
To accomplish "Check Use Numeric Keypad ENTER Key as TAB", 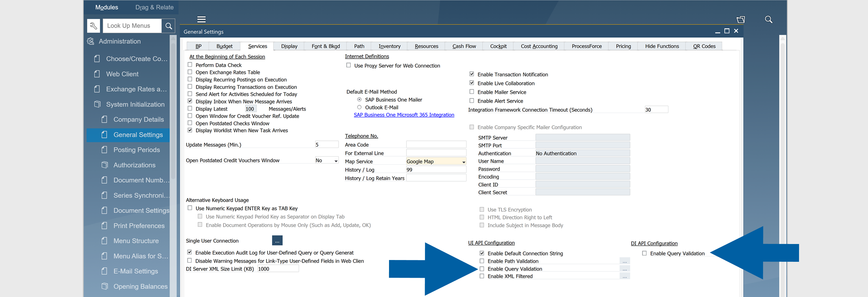I will (190, 208).
